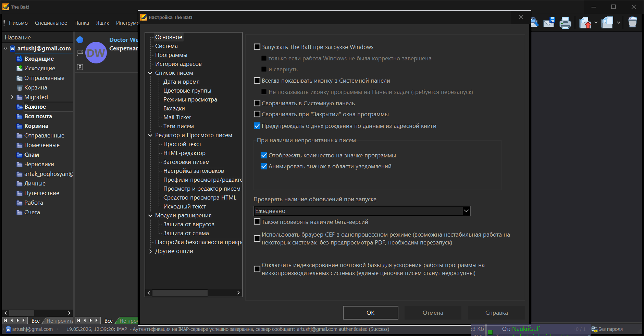Jump to last folder tab in folder pane navigation
Image resolution: width=644 pixels, height=336 pixels.
point(24,321)
